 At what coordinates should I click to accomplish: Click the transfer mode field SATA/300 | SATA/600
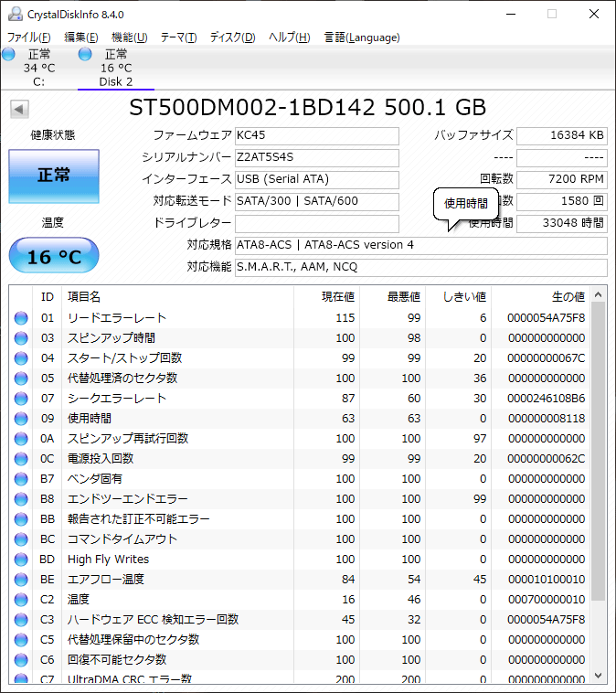pyautogui.click(x=317, y=201)
